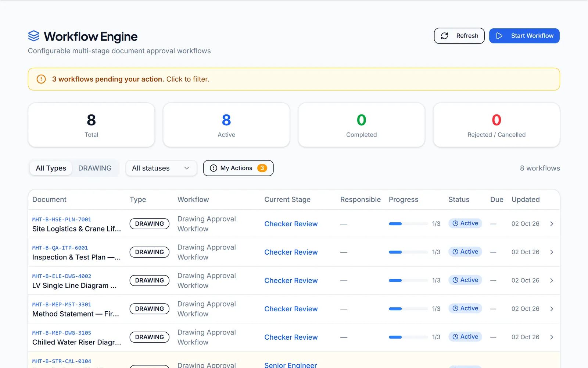The height and width of the screenshot is (368, 588).
Task: Open document link MHT-B-STR-CAL-0104
Action: 62,361
